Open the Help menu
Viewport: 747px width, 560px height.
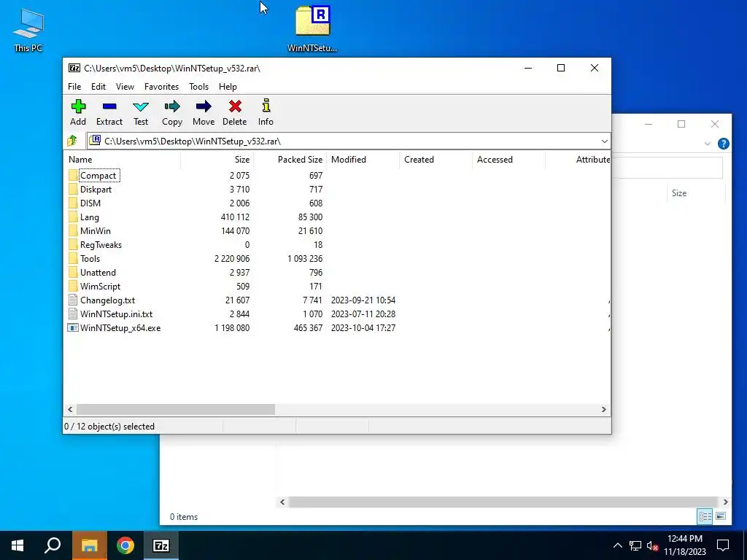(228, 87)
